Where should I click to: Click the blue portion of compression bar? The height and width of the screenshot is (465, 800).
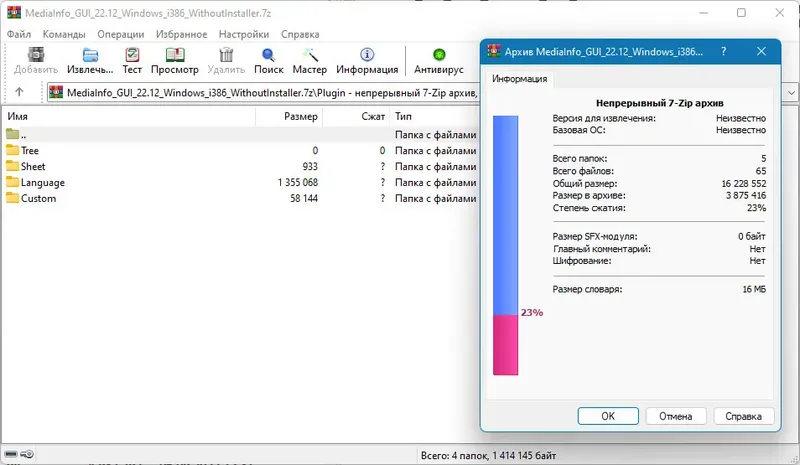pyautogui.click(x=505, y=214)
